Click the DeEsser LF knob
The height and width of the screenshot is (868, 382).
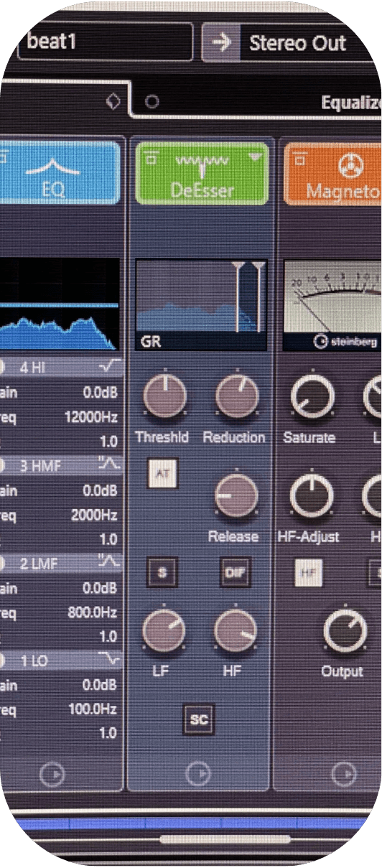(164, 630)
